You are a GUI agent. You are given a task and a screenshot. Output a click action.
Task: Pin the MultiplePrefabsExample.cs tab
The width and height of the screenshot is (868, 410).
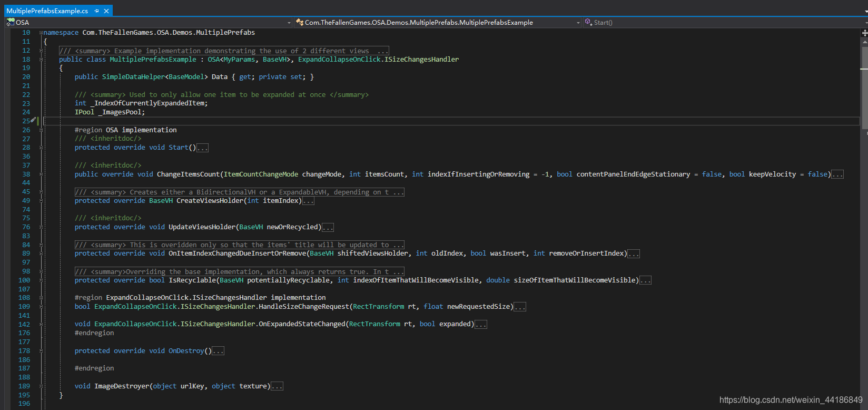pos(97,11)
